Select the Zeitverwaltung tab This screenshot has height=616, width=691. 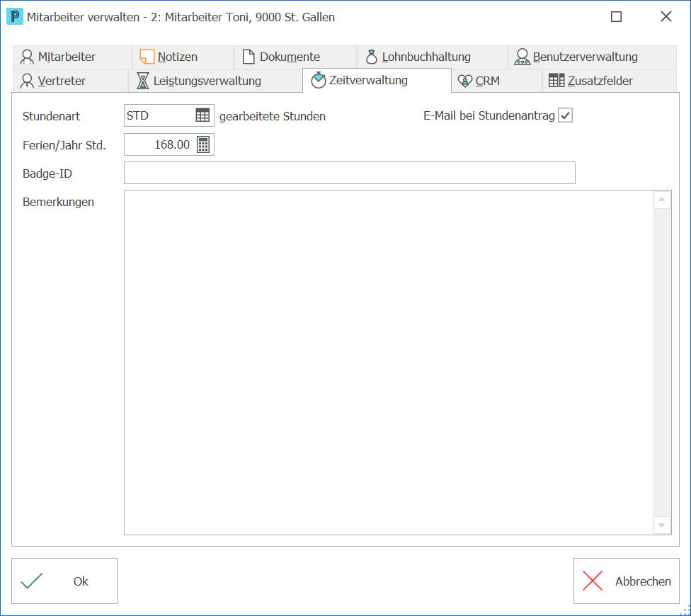coord(377,80)
